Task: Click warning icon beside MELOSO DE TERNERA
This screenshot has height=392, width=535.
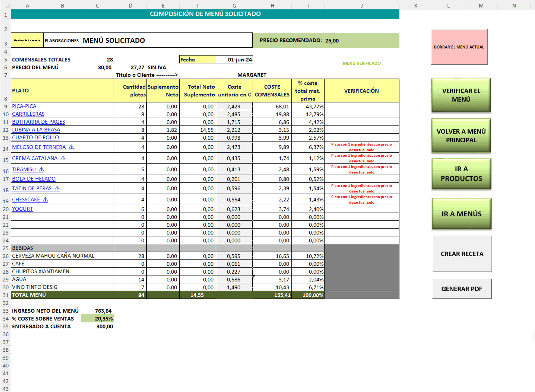Action: coord(71,147)
